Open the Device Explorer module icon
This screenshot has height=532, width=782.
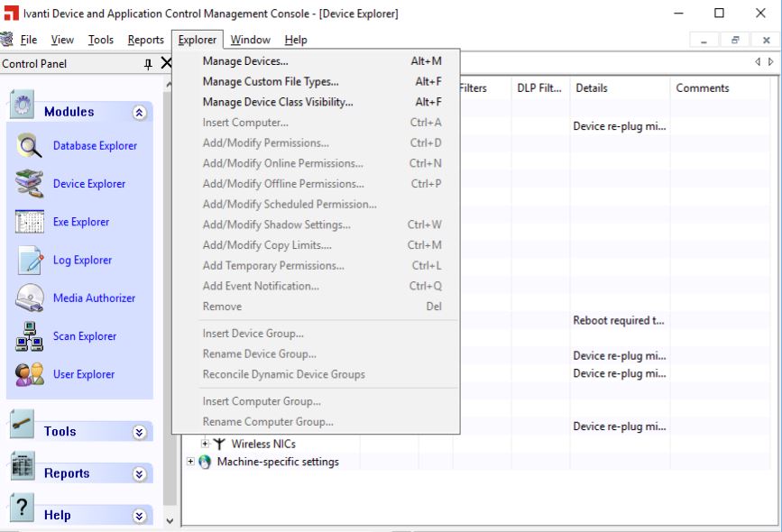tap(29, 184)
